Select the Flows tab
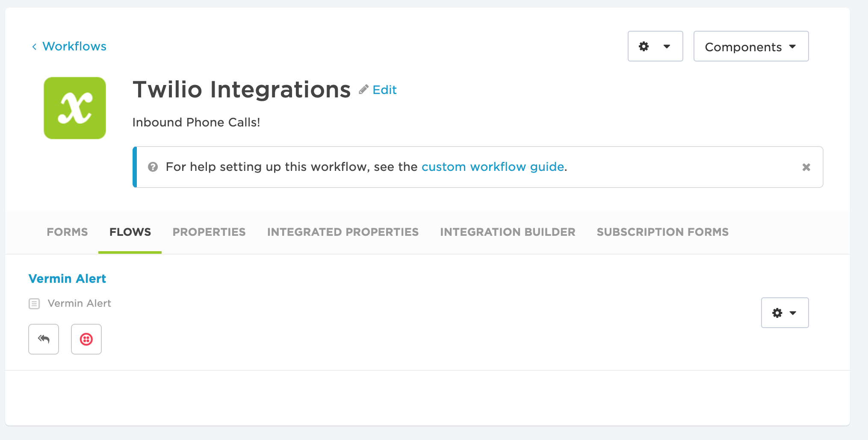 pos(130,232)
